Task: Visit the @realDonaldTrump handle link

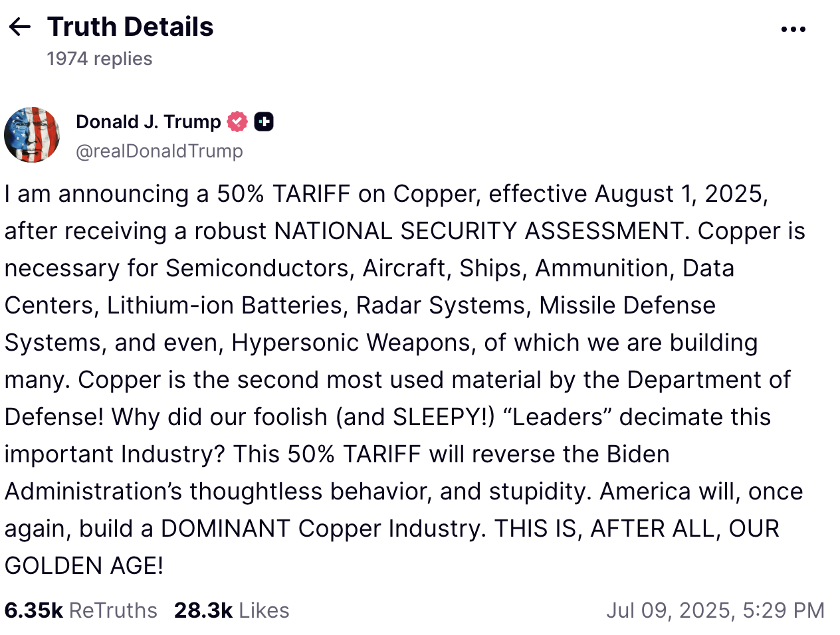Action: 159,151
